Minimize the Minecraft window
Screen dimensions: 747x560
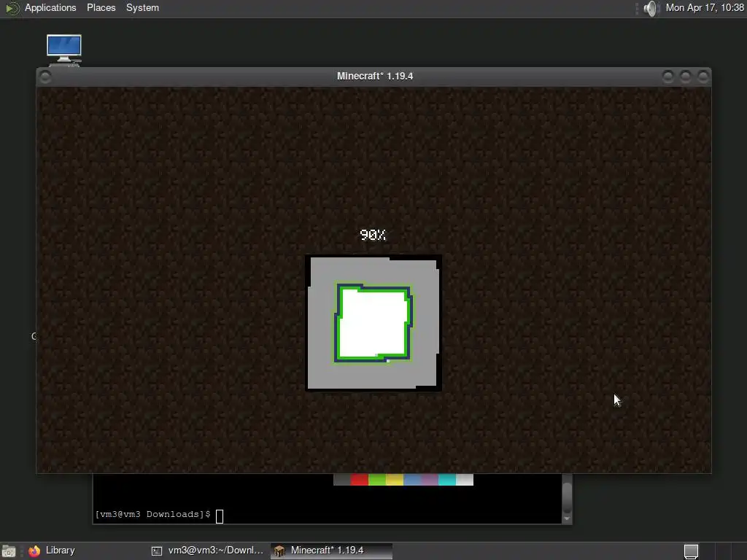click(x=668, y=76)
